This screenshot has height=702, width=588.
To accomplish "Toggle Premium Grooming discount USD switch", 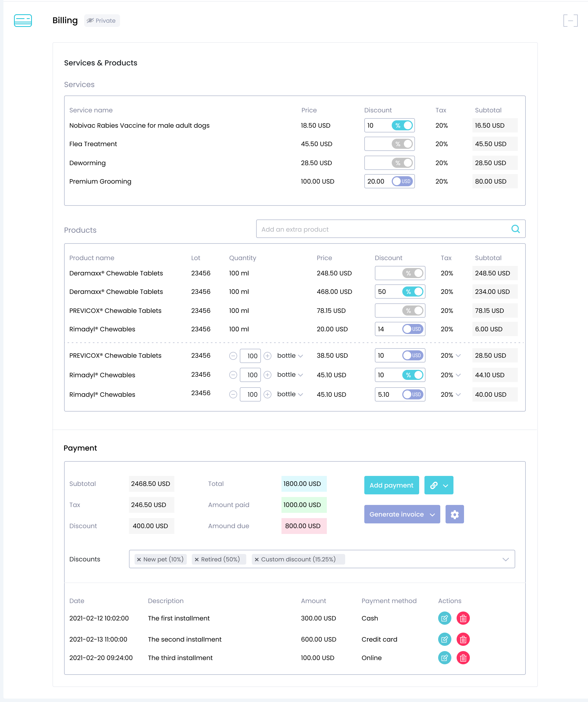I will pos(402,181).
